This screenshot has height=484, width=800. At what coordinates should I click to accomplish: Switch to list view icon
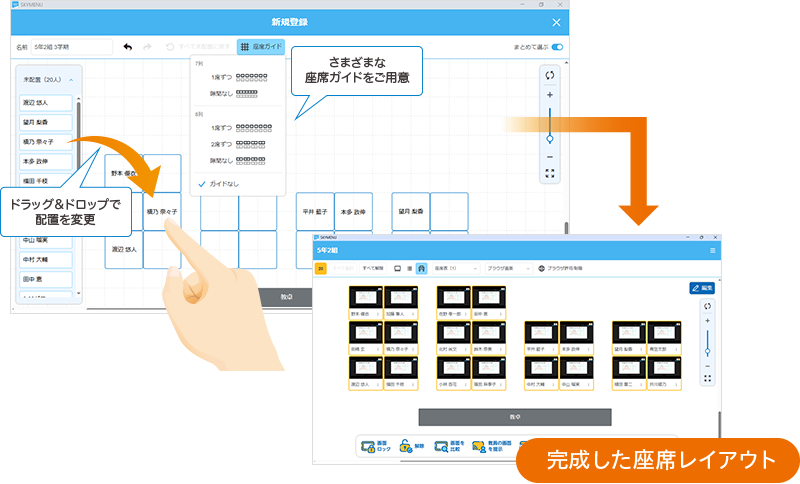point(409,268)
